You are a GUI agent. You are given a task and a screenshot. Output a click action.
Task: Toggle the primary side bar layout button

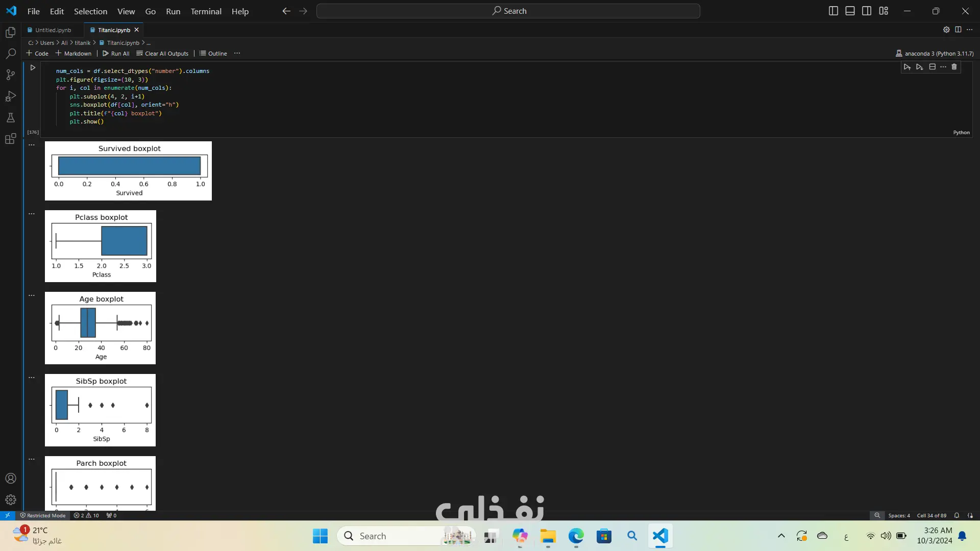[x=833, y=11]
